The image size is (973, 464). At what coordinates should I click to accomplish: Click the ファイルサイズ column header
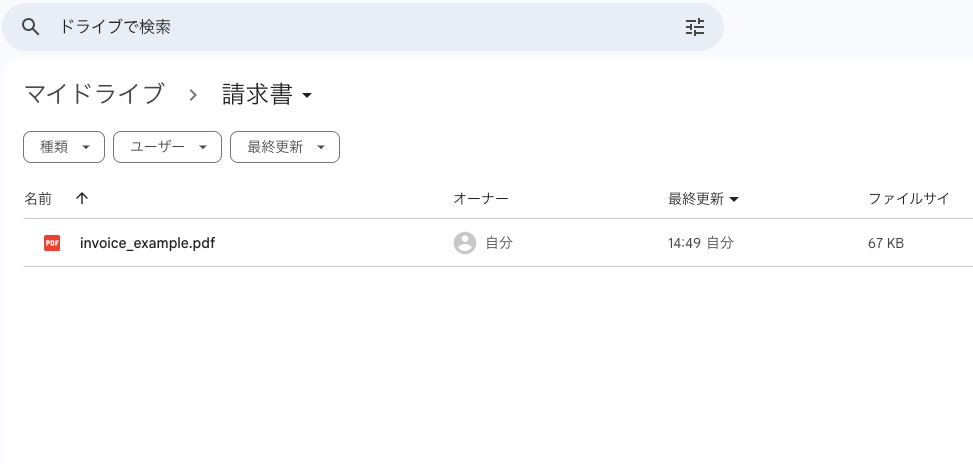908,199
